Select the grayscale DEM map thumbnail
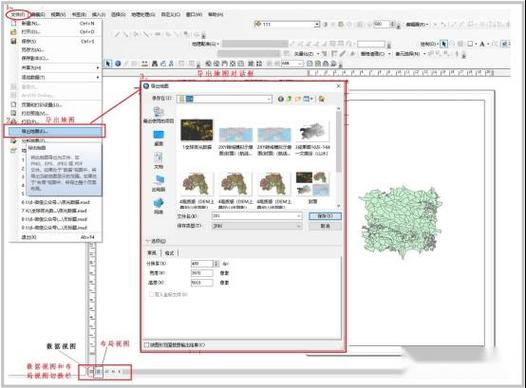The image size is (526, 388). [313, 131]
